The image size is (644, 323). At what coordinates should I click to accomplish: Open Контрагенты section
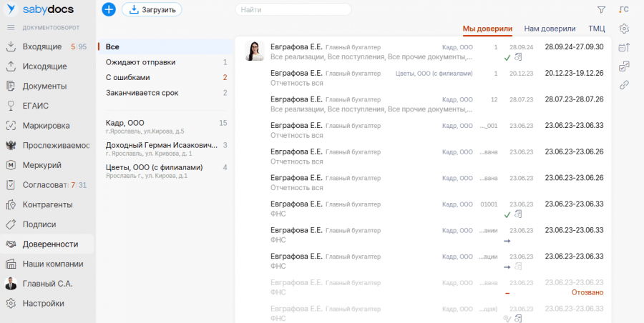tap(47, 205)
